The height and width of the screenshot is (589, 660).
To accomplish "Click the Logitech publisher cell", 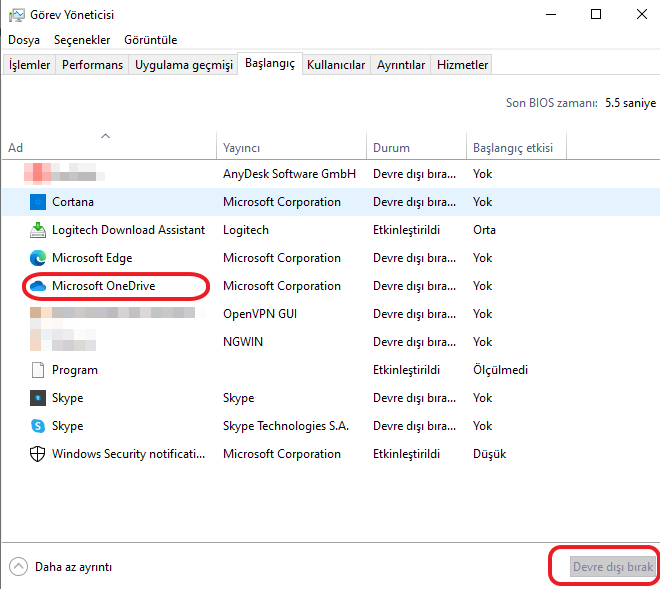I will [246, 230].
